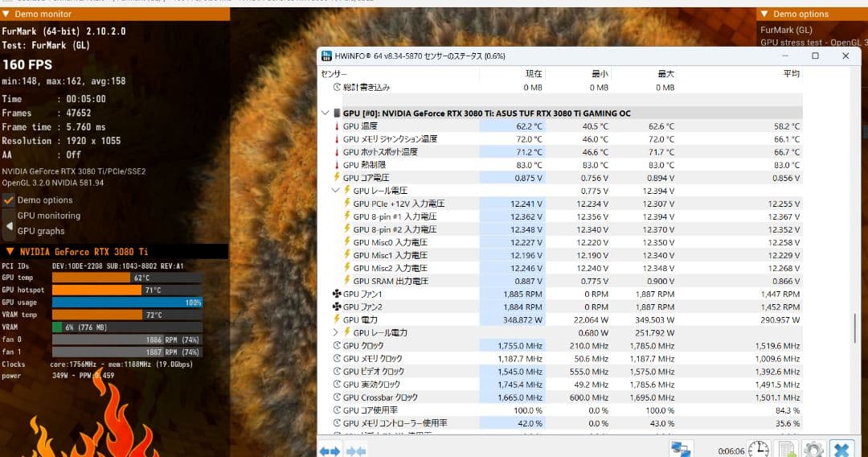
Task: Expand the GPU レール電力 subgroup
Action: (335, 332)
